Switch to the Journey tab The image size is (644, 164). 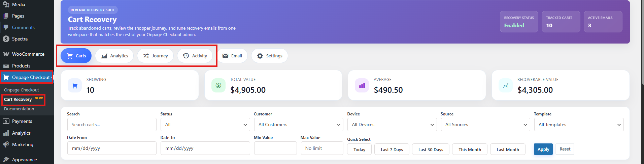click(x=155, y=56)
